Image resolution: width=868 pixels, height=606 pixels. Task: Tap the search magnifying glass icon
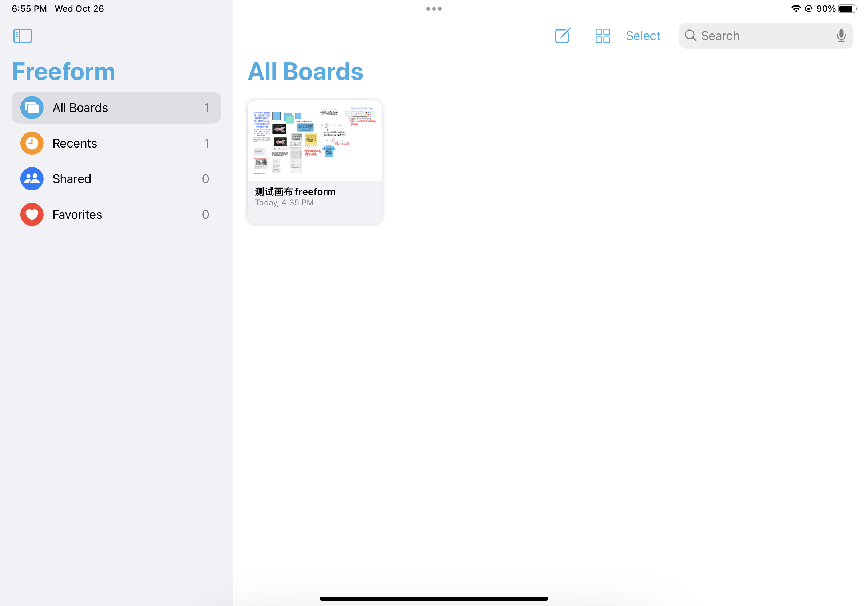click(x=691, y=36)
